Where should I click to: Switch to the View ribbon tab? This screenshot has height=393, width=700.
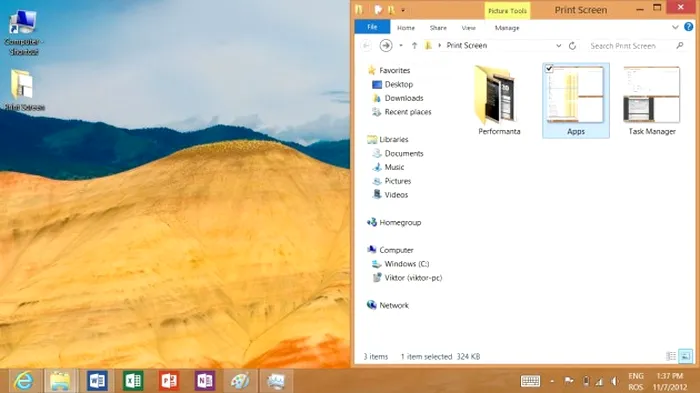click(468, 28)
